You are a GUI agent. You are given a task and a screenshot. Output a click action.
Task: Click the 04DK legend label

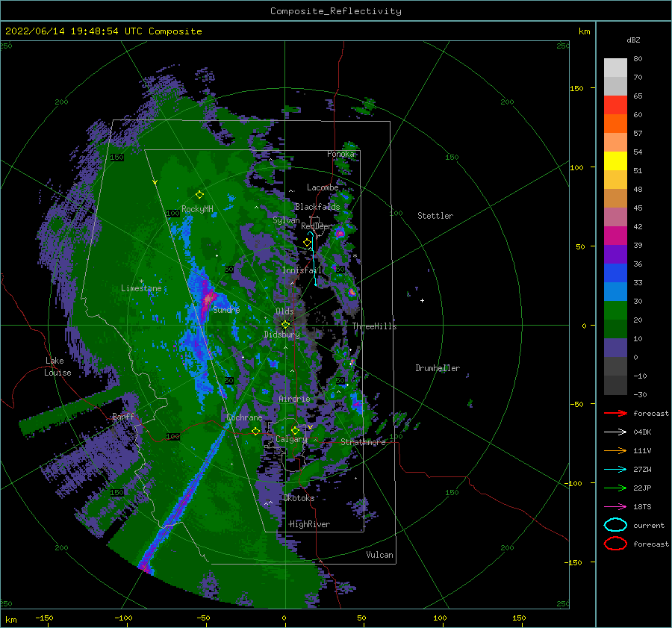coord(642,432)
